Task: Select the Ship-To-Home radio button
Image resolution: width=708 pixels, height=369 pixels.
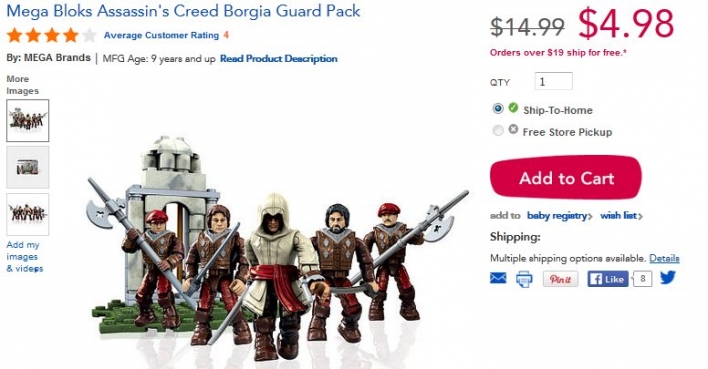Action: pyautogui.click(x=498, y=109)
